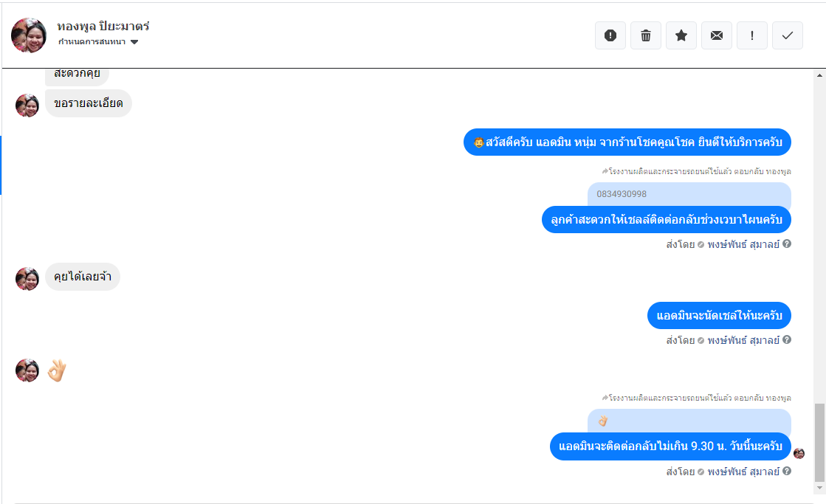Mark conversation as spam icon
This screenshot has width=826, height=504.
pos(610,35)
